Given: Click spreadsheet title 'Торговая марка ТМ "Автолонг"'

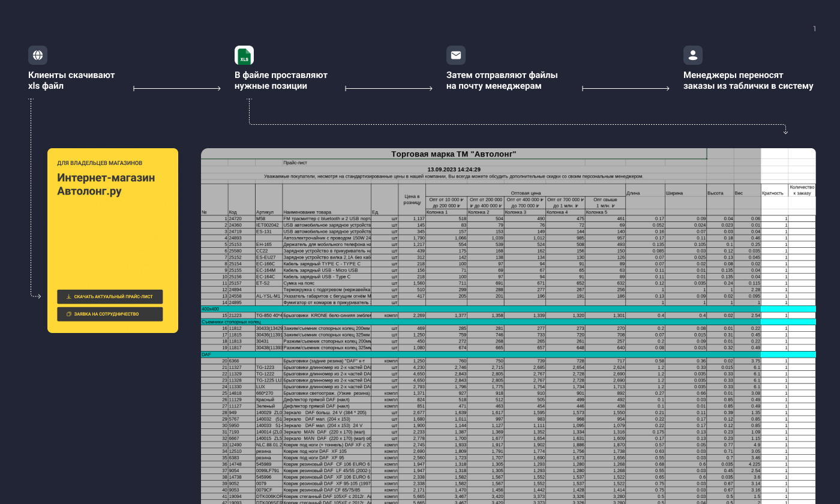Looking at the screenshot, I should (454, 154).
